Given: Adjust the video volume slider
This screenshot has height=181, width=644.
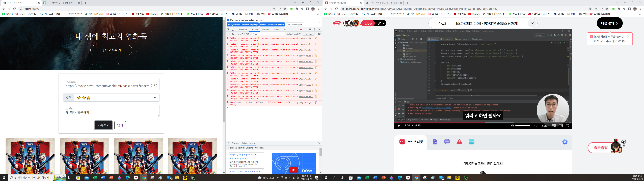Looking at the screenshot, I should (523, 126).
